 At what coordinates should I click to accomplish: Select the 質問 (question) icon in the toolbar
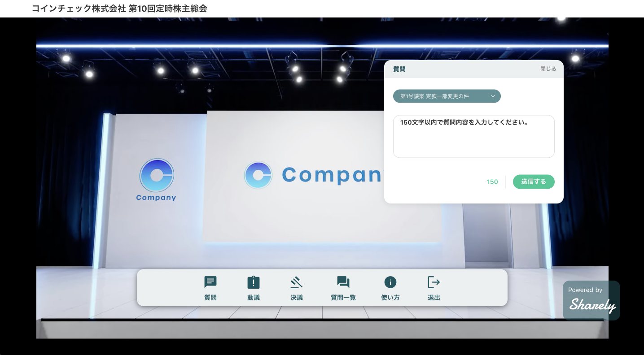pos(210,288)
